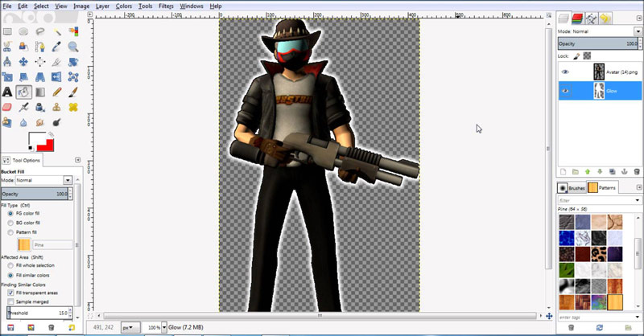Select the Text tool
The width and height of the screenshot is (644, 336).
click(7, 92)
